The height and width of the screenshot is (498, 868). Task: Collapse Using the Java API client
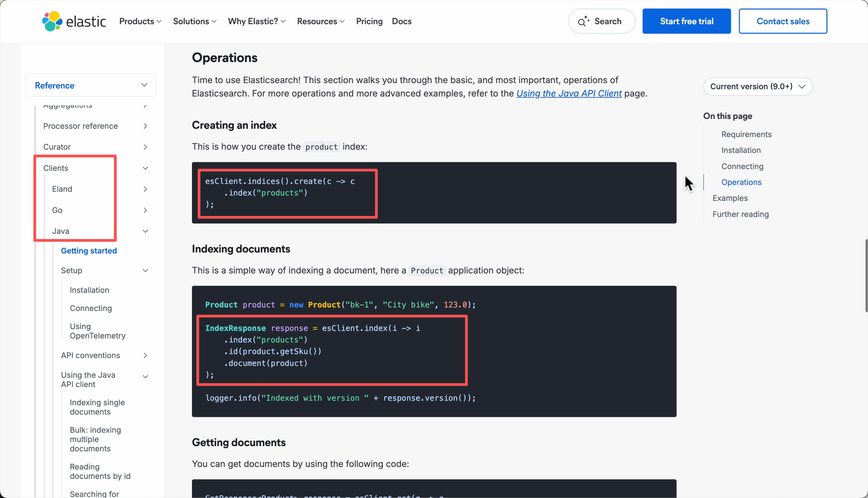(x=145, y=377)
